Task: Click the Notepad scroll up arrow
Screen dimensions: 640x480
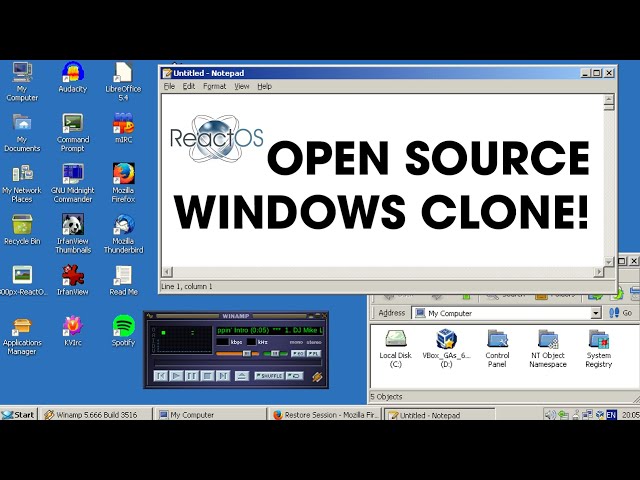Action: click(x=609, y=99)
